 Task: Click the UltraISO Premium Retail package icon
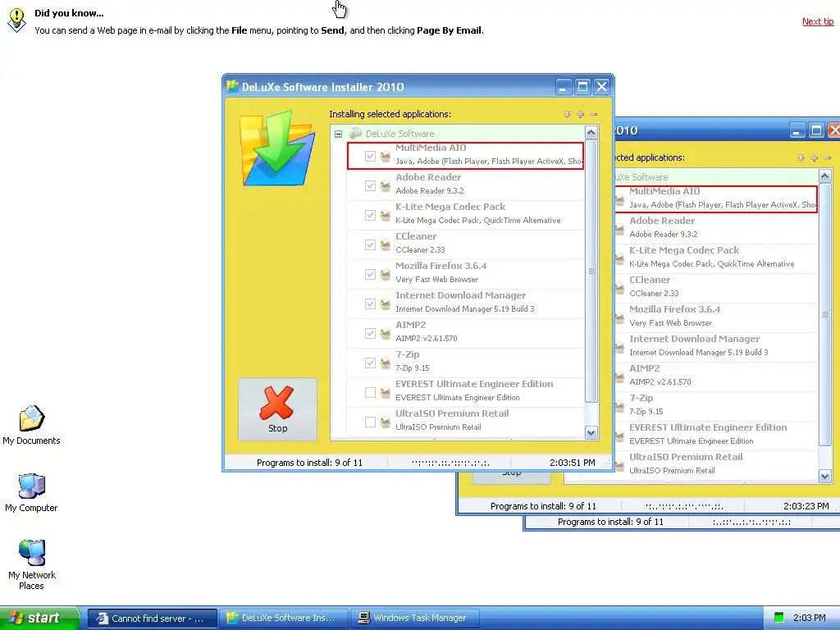pos(386,422)
